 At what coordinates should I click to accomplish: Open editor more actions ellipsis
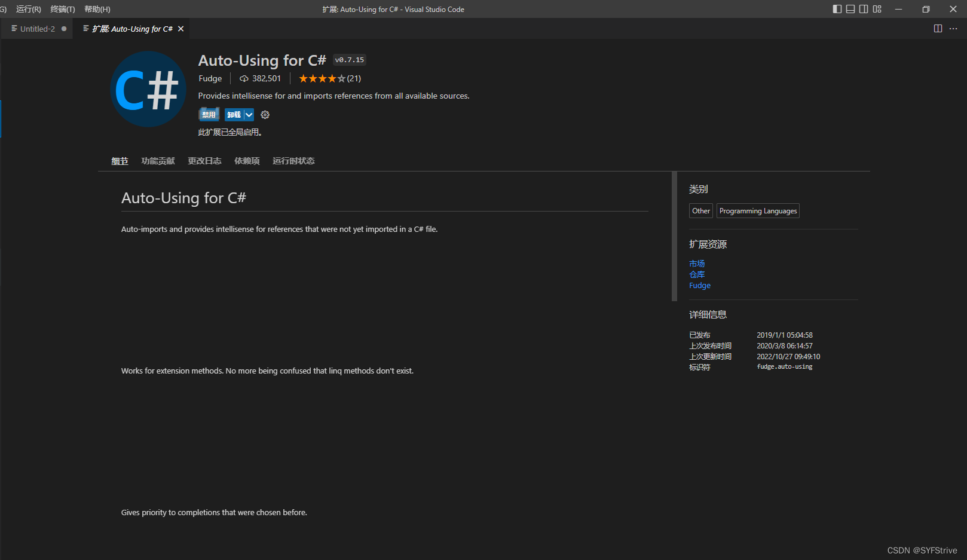coord(953,29)
